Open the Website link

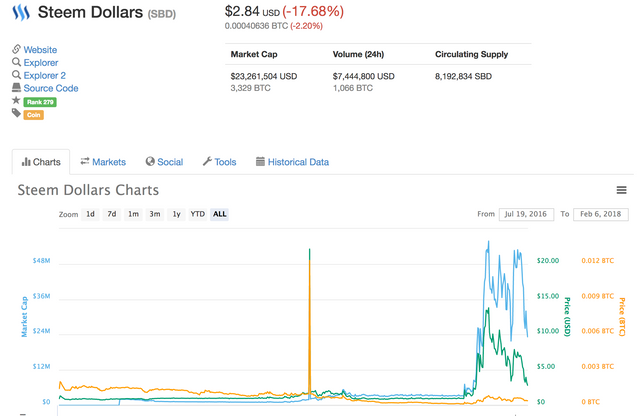point(40,49)
